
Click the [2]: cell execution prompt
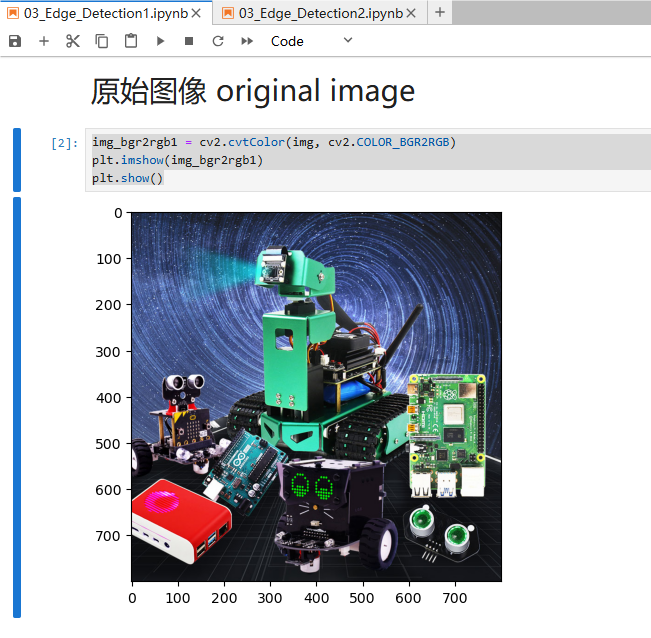click(64, 143)
